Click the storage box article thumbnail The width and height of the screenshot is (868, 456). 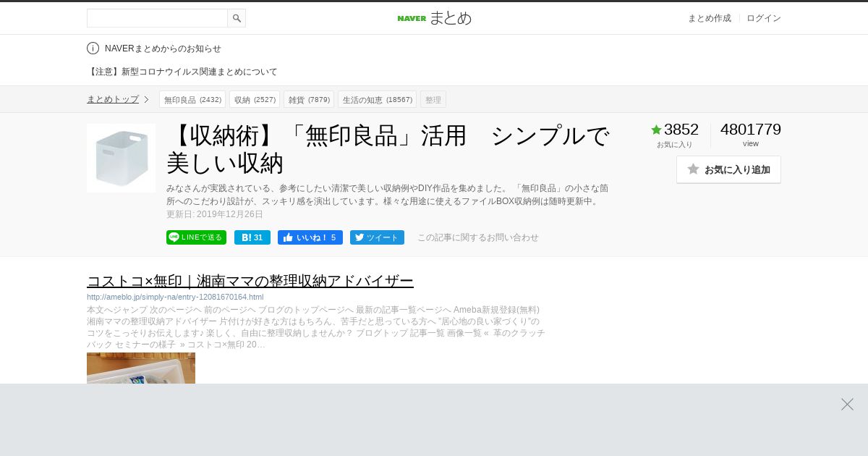tap(121, 158)
